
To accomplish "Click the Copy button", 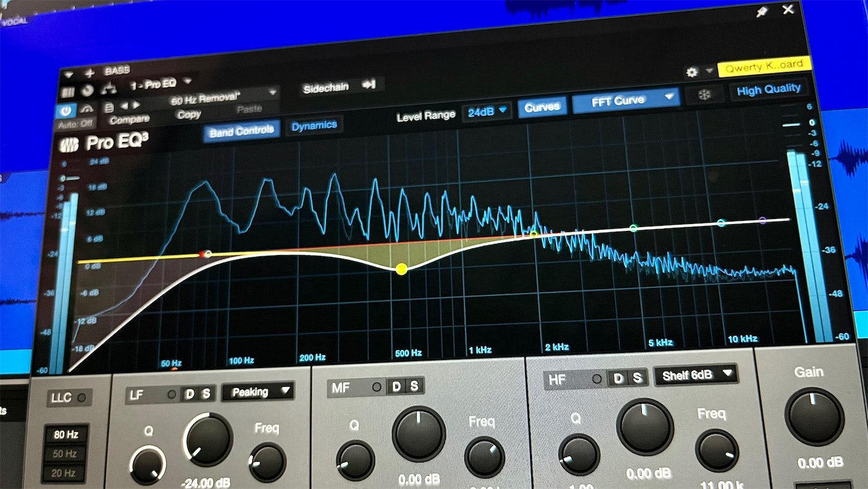I will click(188, 115).
